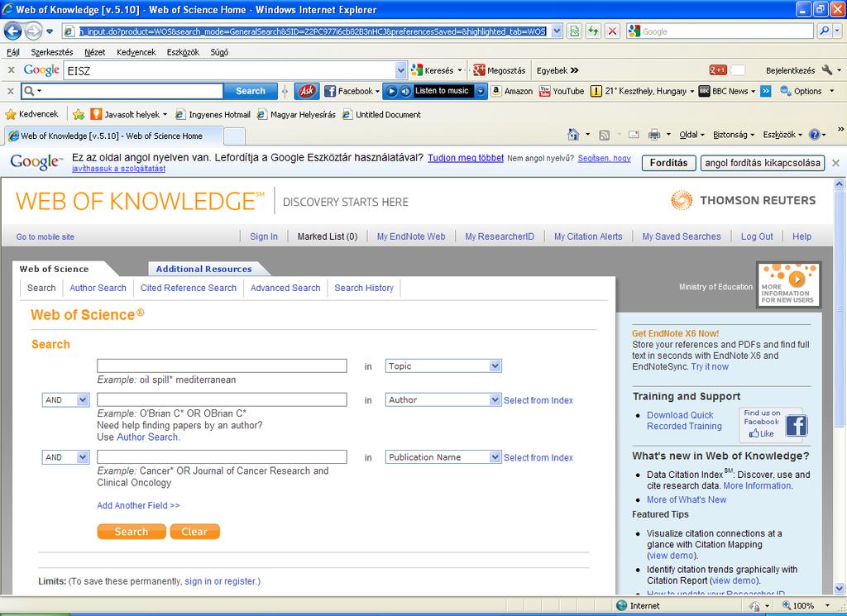
Task: Click the page vertical scrollbar down arrow
Action: click(839, 588)
